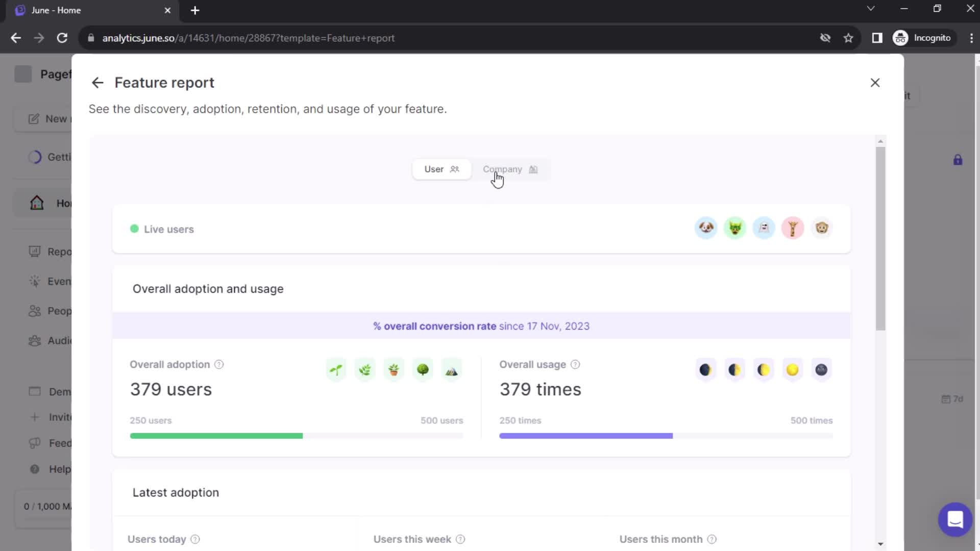The image size is (980, 551).
Task: Switch to the Company view toggle
Action: 510,169
